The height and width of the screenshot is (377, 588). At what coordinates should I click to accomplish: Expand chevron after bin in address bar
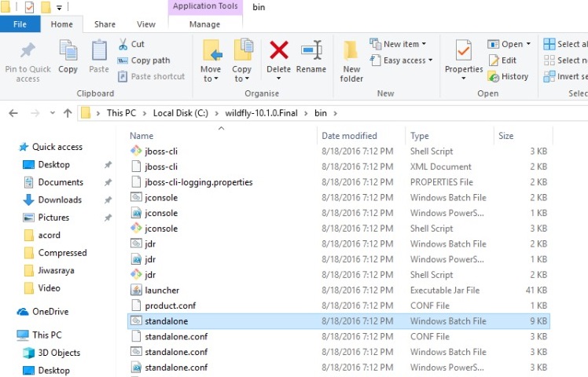click(x=335, y=113)
